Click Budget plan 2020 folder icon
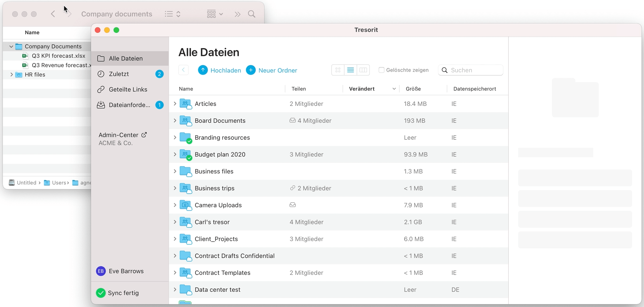The width and height of the screenshot is (644, 307). 185,155
